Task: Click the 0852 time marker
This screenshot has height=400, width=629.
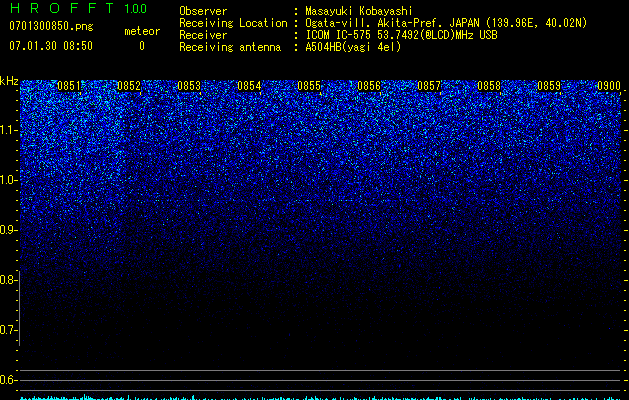Action: pyautogui.click(x=129, y=86)
